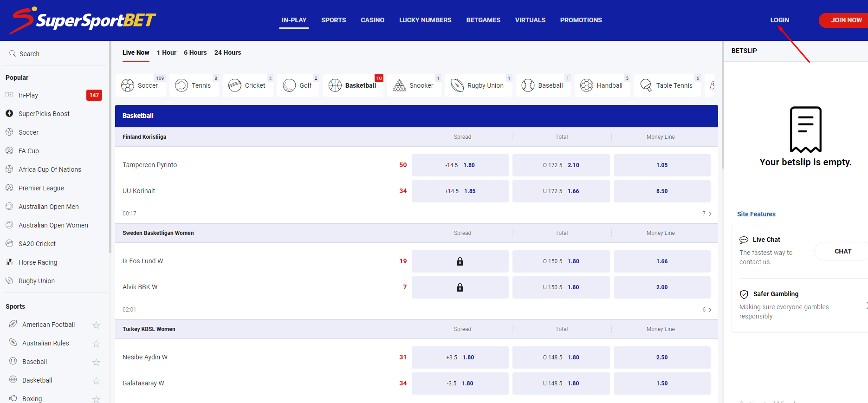Click the JOIN NOW button
The image size is (868, 403).
(x=843, y=20)
